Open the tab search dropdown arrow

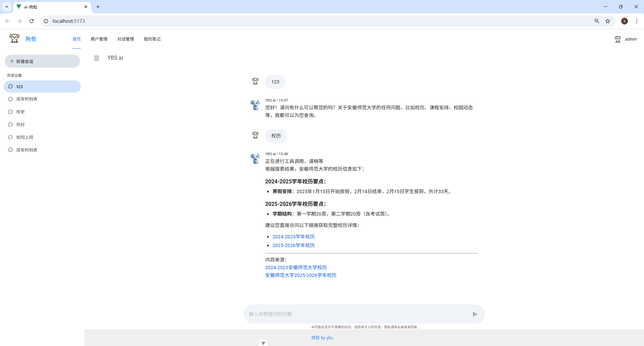click(x=6, y=7)
